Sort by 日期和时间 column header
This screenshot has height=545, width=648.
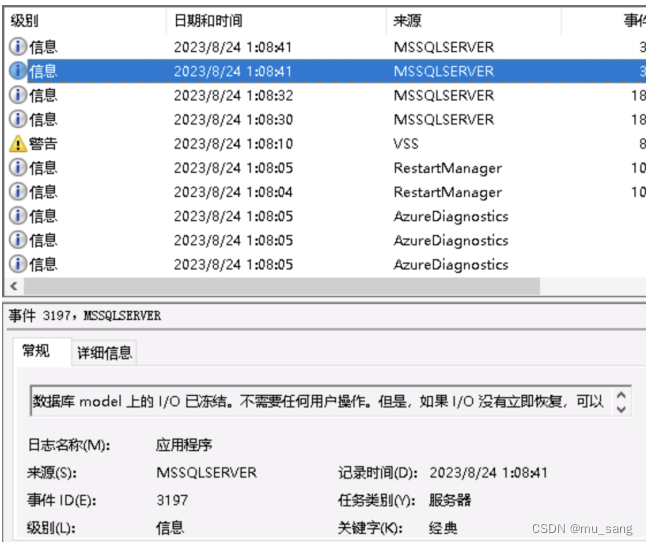coord(276,20)
